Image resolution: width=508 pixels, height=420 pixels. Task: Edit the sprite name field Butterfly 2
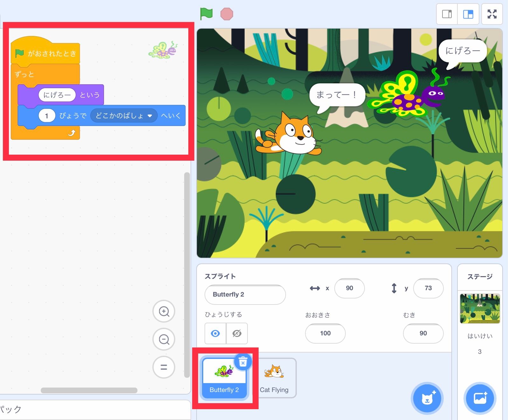[245, 294]
